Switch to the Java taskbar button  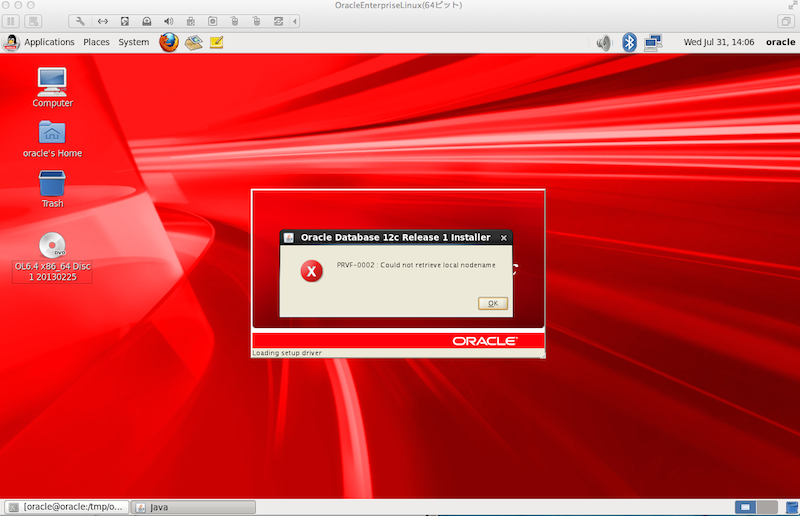[x=194, y=507]
